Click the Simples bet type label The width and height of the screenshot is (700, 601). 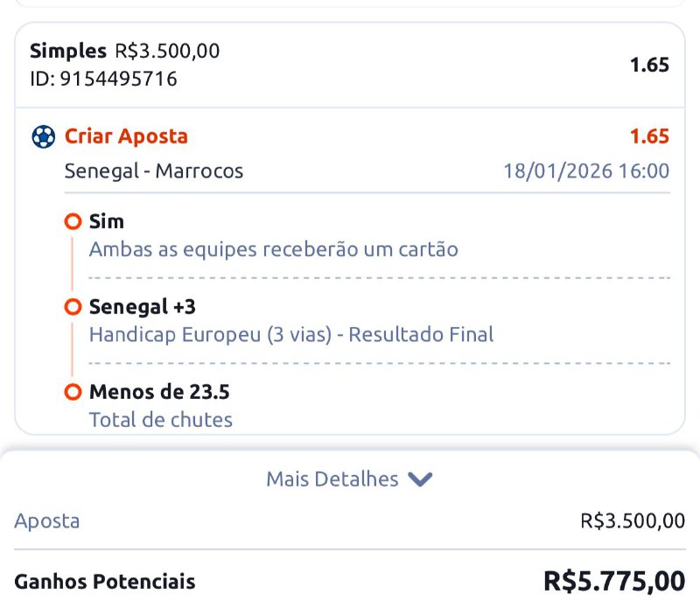tap(68, 52)
